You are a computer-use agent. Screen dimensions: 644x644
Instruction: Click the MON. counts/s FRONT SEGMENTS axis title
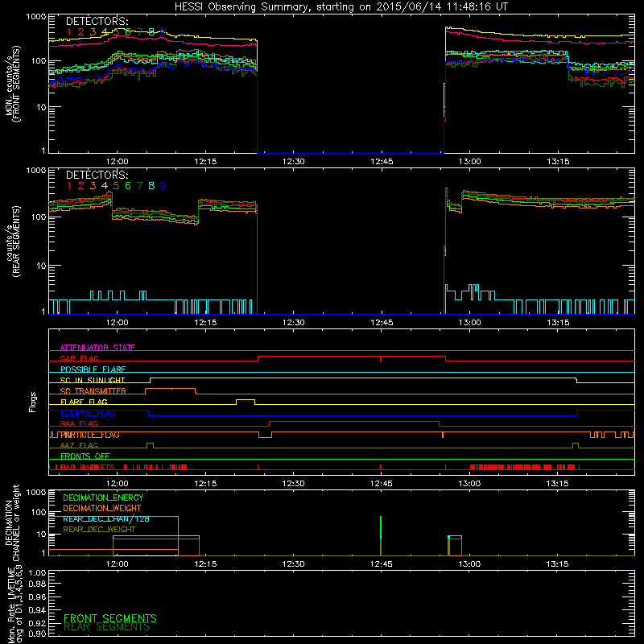click(12, 84)
